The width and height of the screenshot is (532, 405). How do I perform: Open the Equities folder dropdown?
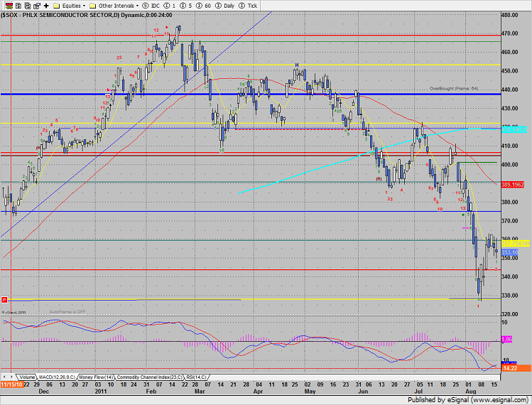[70, 6]
